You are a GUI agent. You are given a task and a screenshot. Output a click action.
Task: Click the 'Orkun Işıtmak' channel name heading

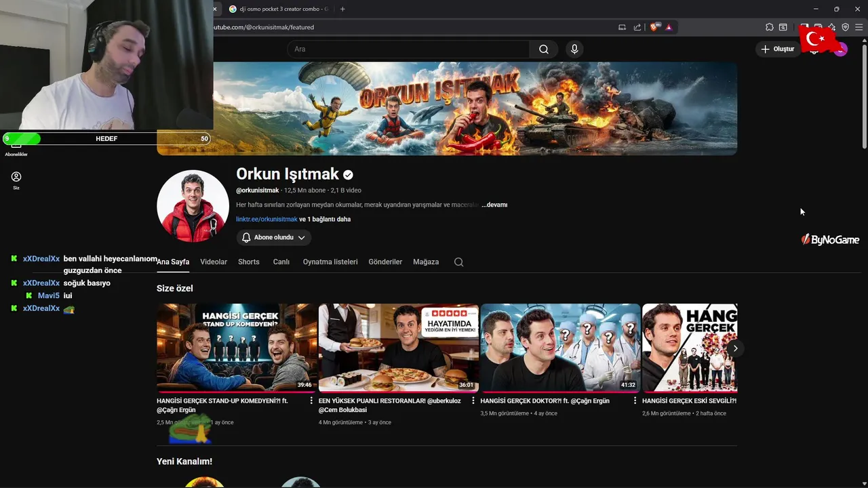(287, 174)
